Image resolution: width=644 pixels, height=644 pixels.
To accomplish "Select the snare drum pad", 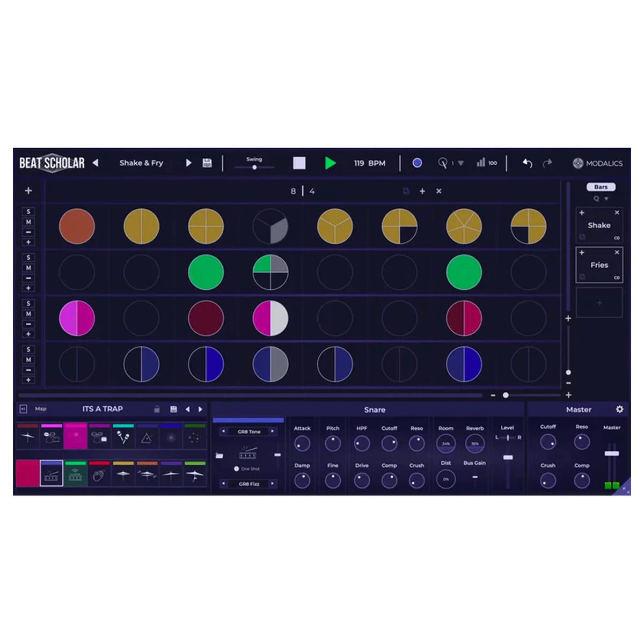I will [x=52, y=473].
